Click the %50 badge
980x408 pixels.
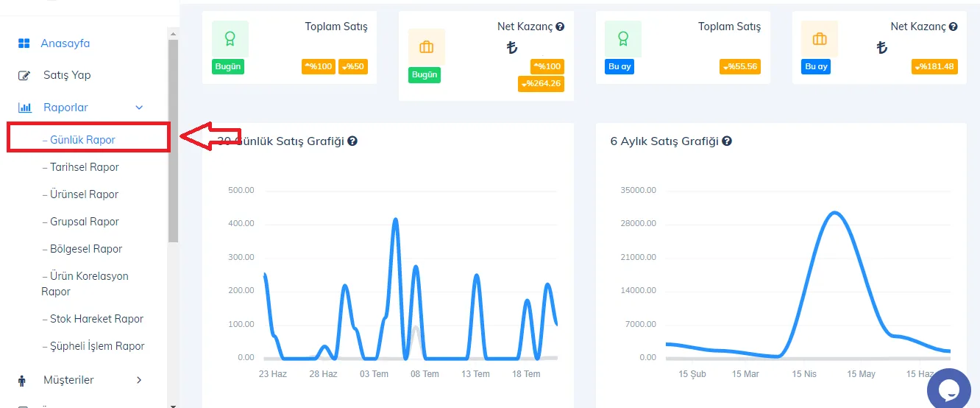(x=353, y=66)
